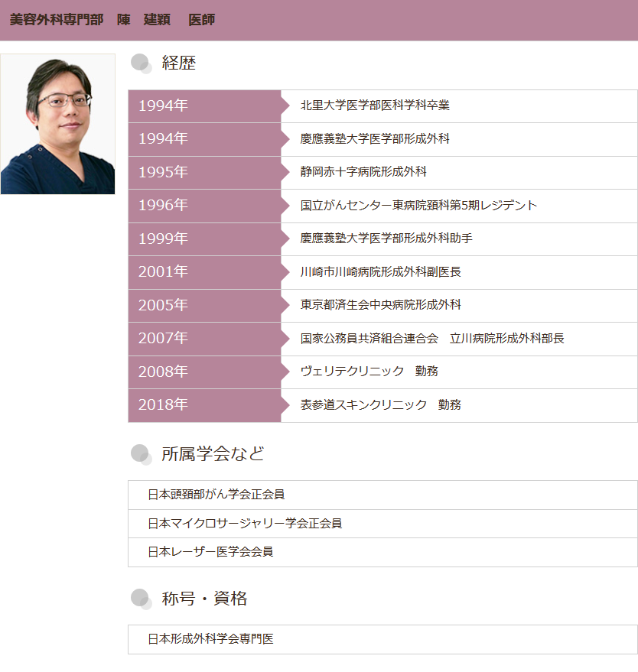Select the 慶應義塾大学医学部形成外科 entry
The height and width of the screenshot is (672, 638).
375,139
